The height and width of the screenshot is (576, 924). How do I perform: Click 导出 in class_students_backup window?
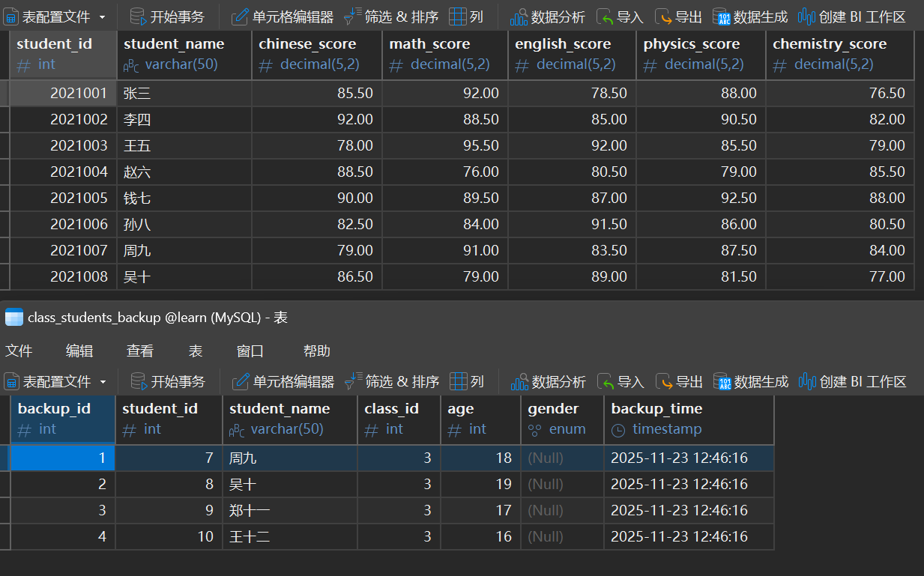click(679, 381)
